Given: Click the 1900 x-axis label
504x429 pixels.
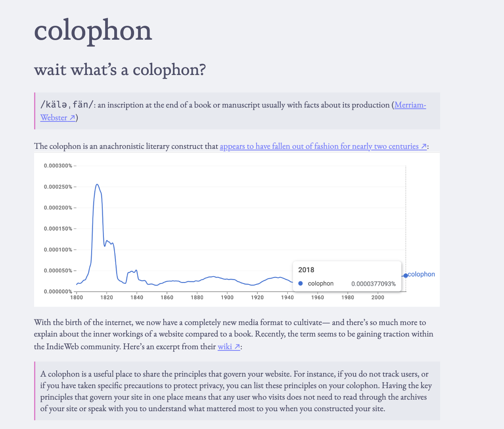Looking at the screenshot, I should click(x=227, y=297).
